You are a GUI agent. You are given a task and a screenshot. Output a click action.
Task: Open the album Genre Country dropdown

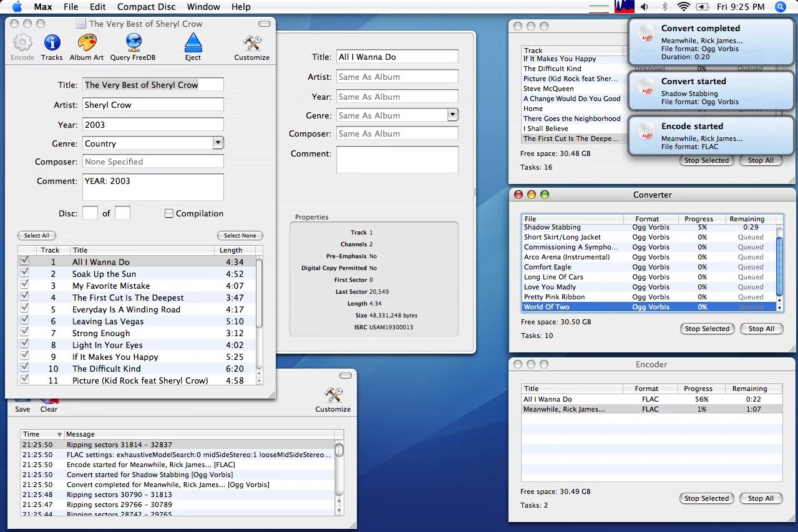point(218,143)
